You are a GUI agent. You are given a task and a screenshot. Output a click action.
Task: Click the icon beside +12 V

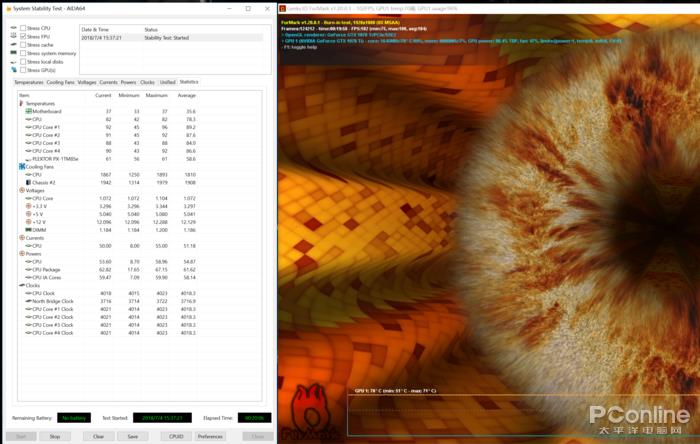pos(29,222)
